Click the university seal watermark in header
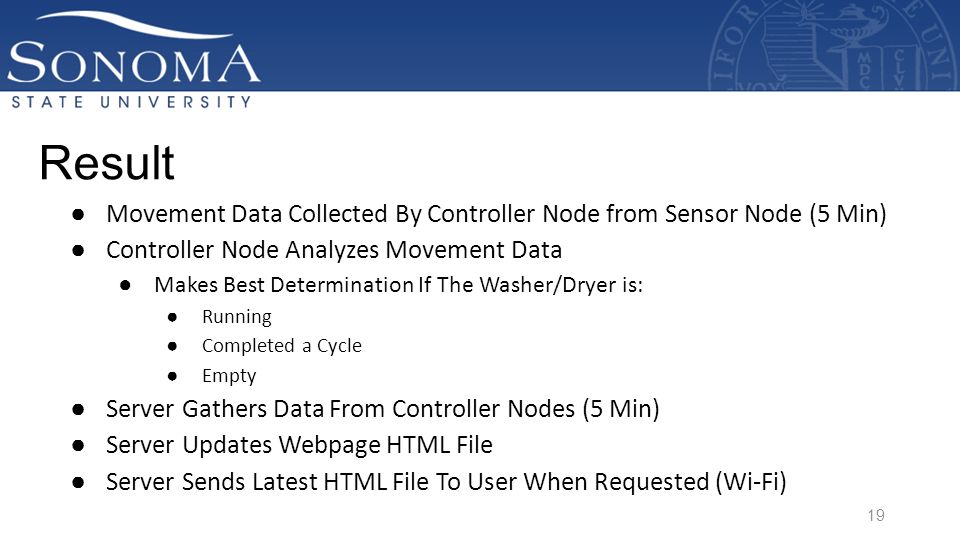This screenshot has width=960, height=540. coord(833,45)
